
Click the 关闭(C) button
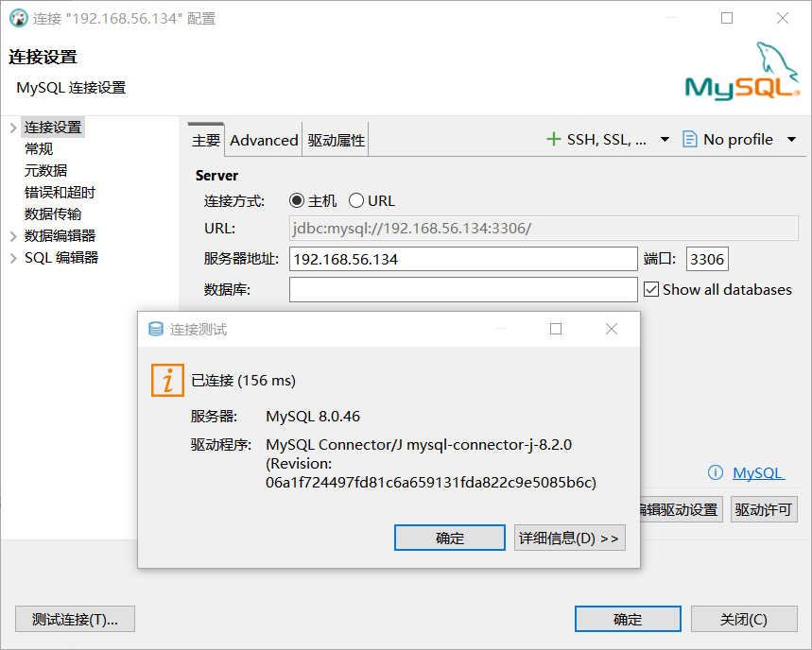click(744, 619)
